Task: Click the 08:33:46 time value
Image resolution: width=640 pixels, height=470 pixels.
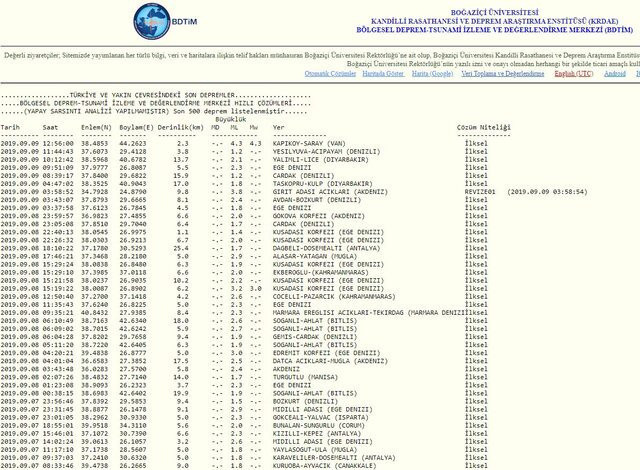Action: 58,466
